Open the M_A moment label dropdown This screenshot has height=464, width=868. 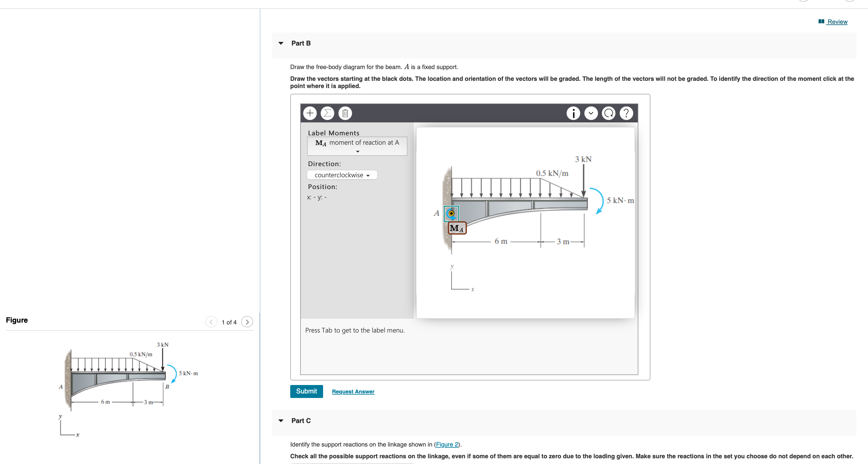(x=357, y=146)
